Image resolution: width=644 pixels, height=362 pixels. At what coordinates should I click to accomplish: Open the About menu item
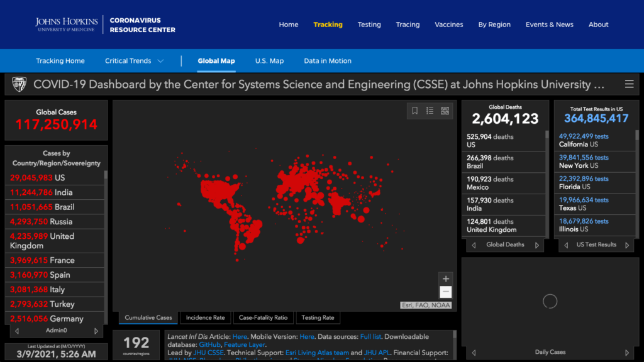coord(598,25)
